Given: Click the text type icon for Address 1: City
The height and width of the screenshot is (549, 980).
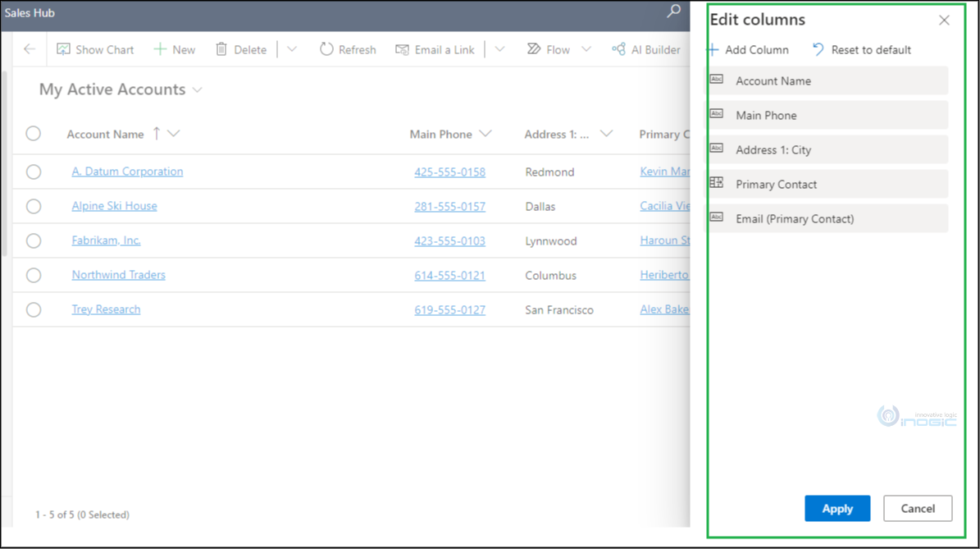Looking at the screenshot, I should point(717,149).
